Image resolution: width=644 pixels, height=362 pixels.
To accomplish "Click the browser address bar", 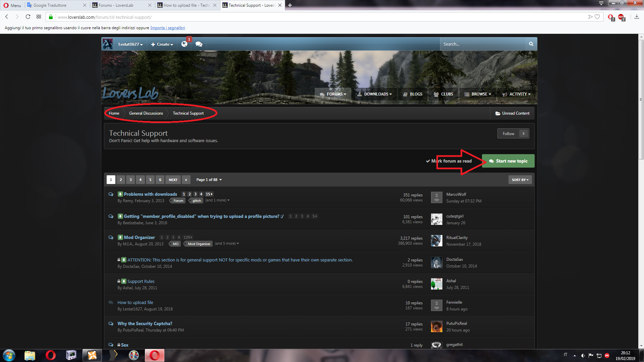I will click(x=322, y=17).
